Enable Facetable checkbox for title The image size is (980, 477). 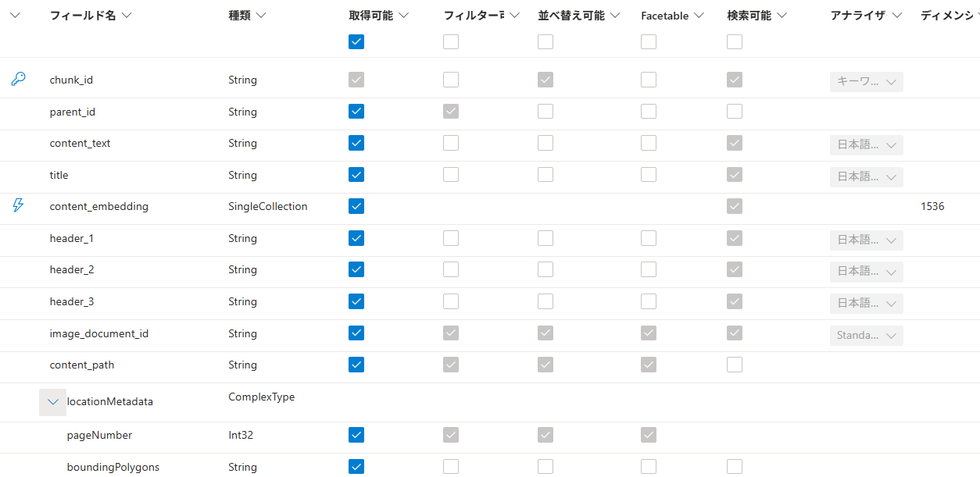(649, 174)
